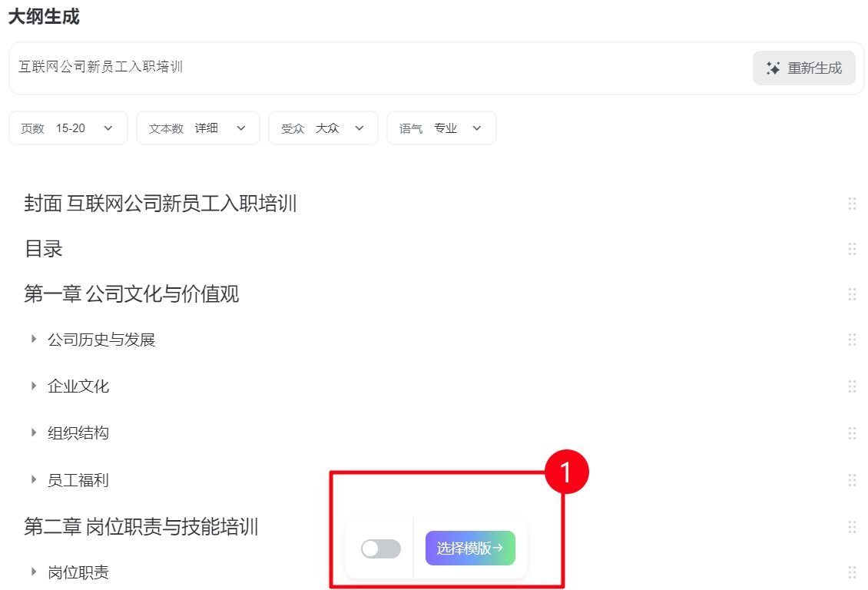Open the 语气 专业 dropdown
Screen dimensions: 868x590
(441, 128)
